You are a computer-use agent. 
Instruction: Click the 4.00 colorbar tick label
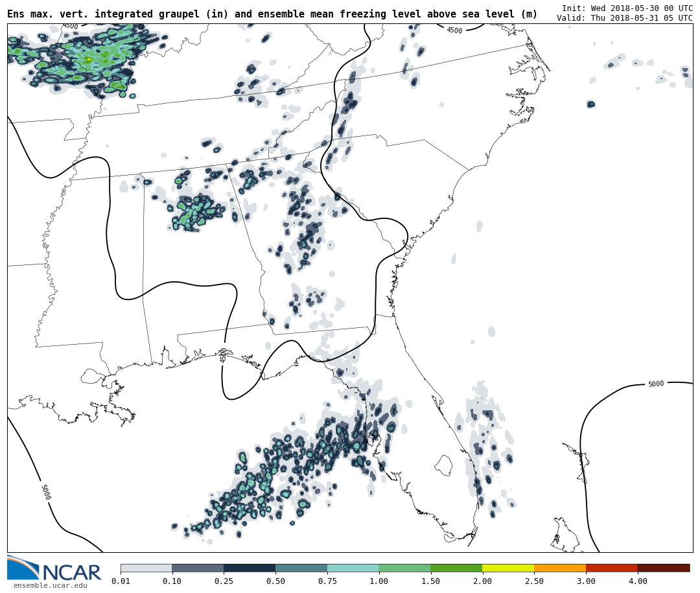637,581
